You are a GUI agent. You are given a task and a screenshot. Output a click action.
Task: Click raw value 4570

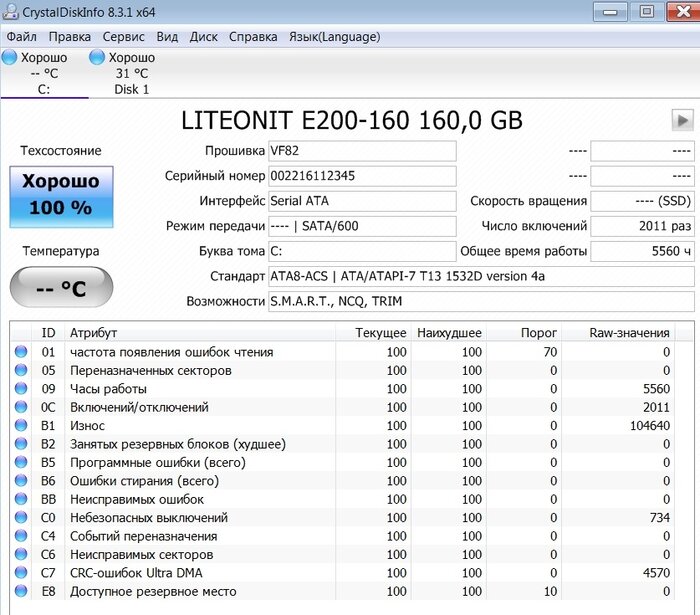656,573
